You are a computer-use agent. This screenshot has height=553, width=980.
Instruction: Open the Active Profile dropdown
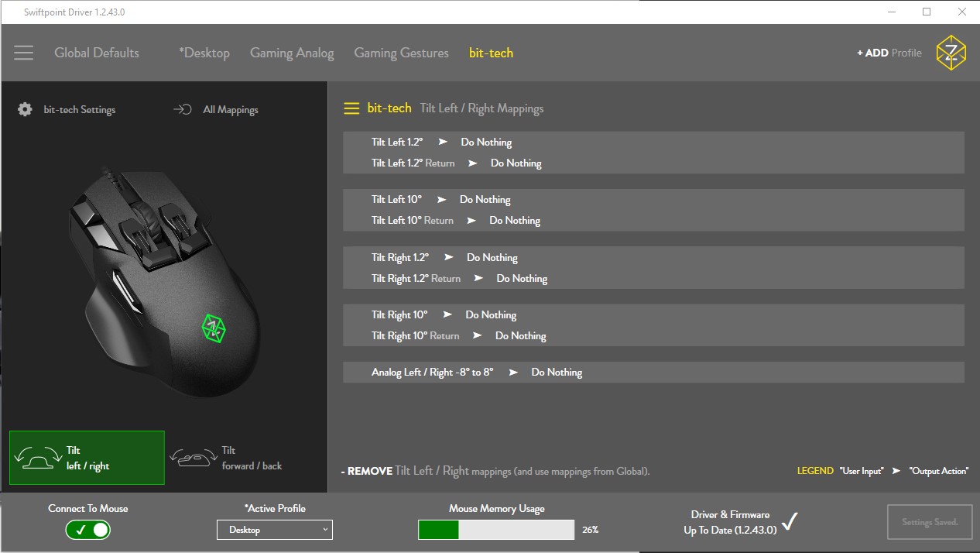click(275, 530)
